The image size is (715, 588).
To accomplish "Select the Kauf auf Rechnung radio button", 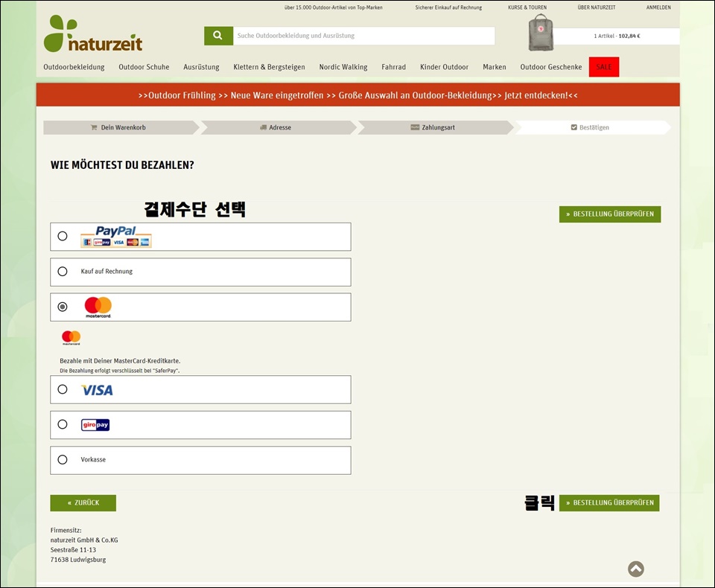I will [x=63, y=271].
